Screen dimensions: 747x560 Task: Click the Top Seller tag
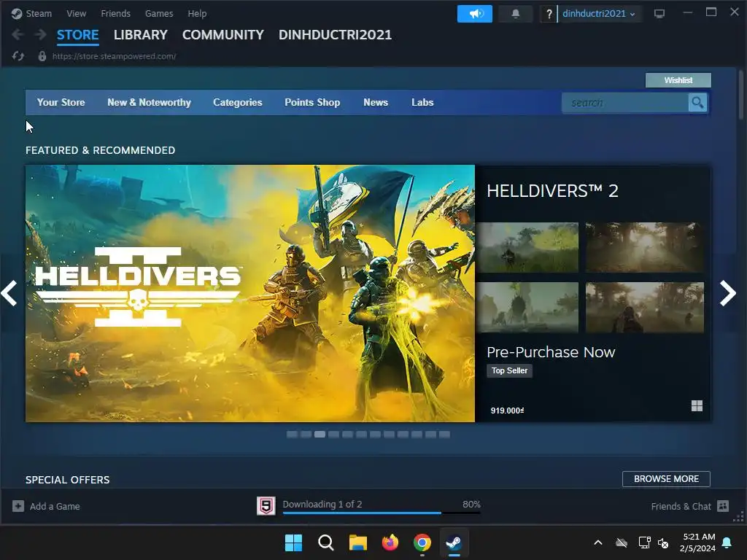click(509, 370)
